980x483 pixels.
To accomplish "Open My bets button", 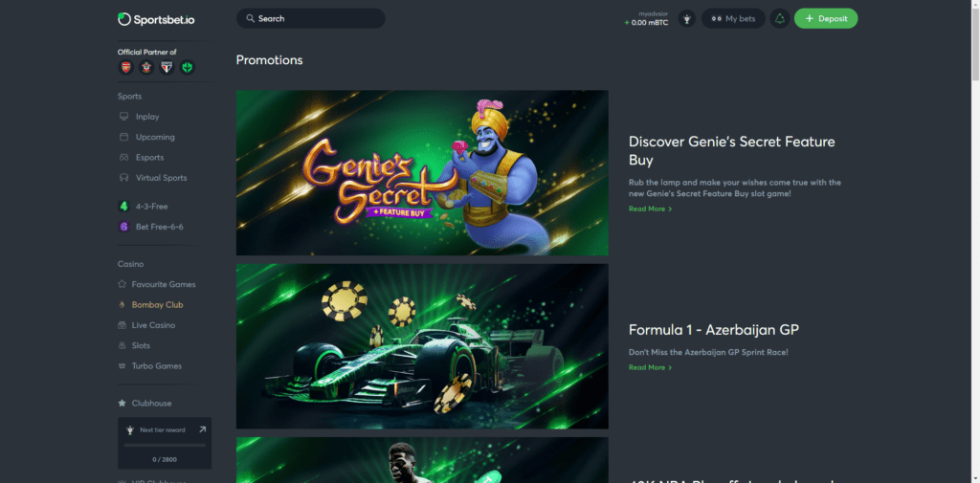I will (733, 19).
